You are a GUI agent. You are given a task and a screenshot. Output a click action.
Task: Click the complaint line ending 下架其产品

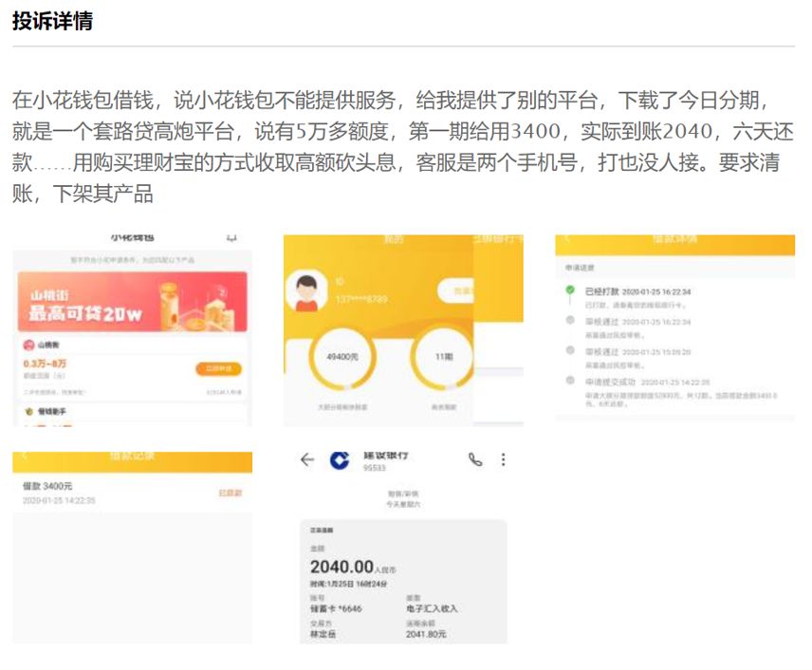point(83,194)
